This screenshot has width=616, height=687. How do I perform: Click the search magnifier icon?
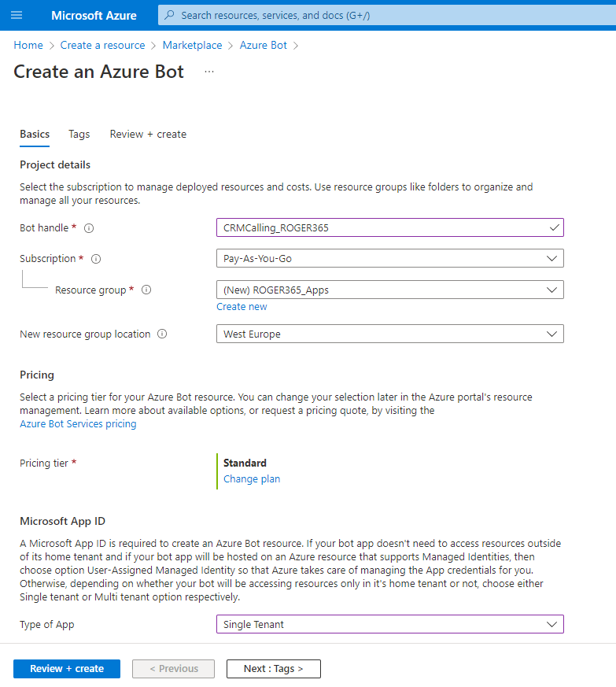click(x=169, y=16)
